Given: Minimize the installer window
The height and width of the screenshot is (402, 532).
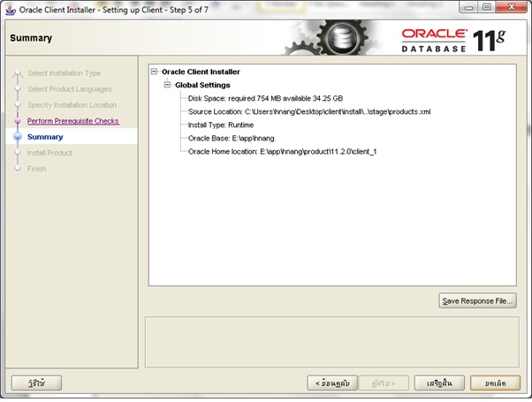Looking at the screenshot, I should click(x=469, y=7).
